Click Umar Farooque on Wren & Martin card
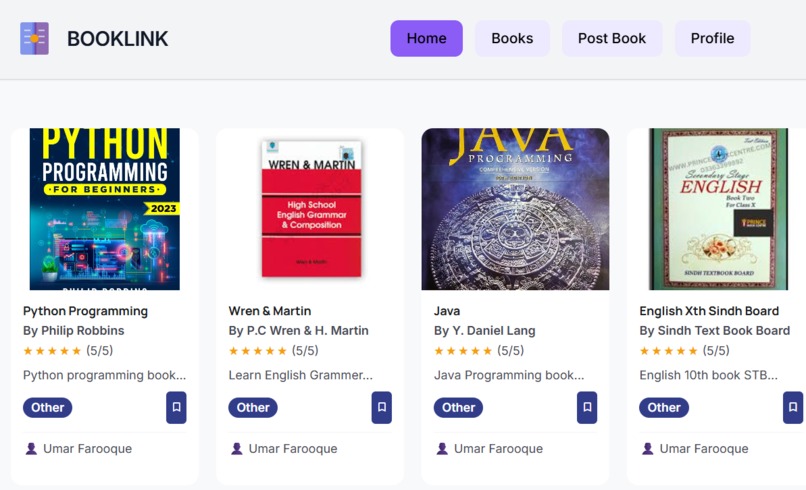This screenshot has width=806, height=490. point(293,449)
